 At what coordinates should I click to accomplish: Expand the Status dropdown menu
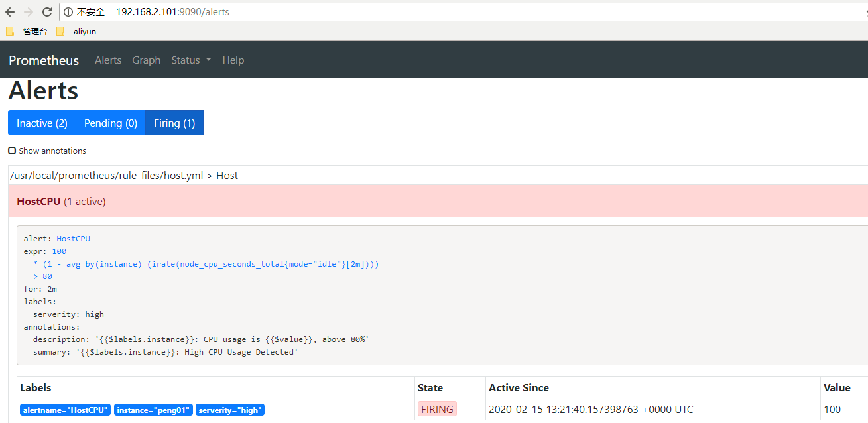191,60
